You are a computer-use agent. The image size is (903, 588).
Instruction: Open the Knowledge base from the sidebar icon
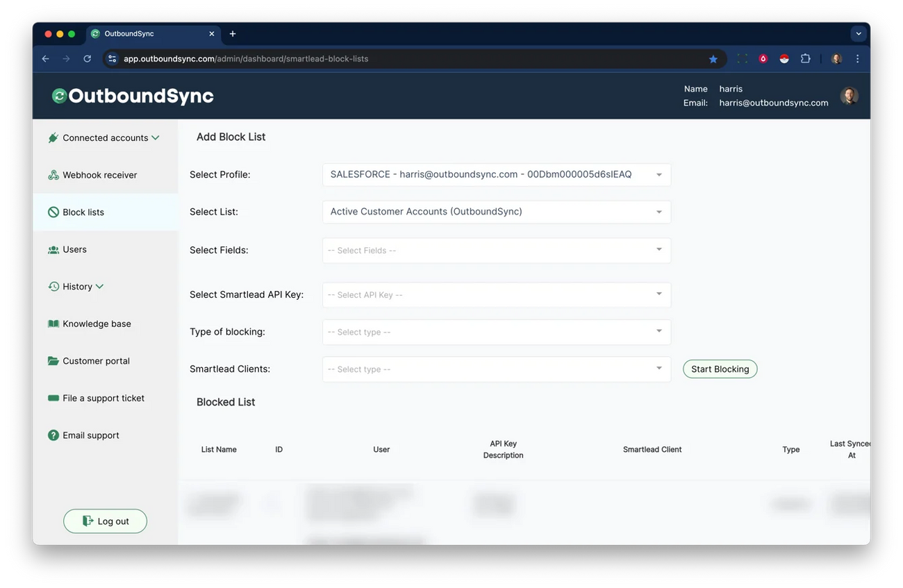pos(53,324)
